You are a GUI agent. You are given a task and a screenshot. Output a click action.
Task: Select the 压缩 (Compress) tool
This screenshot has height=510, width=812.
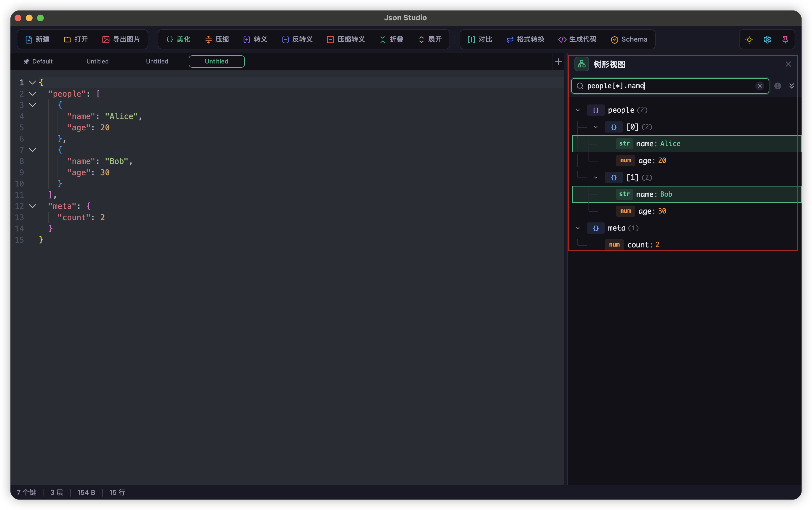(x=217, y=39)
